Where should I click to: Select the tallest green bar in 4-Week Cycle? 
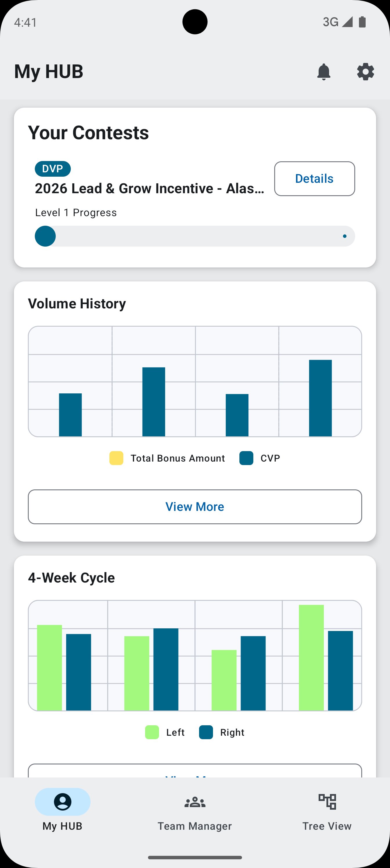tap(311, 657)
